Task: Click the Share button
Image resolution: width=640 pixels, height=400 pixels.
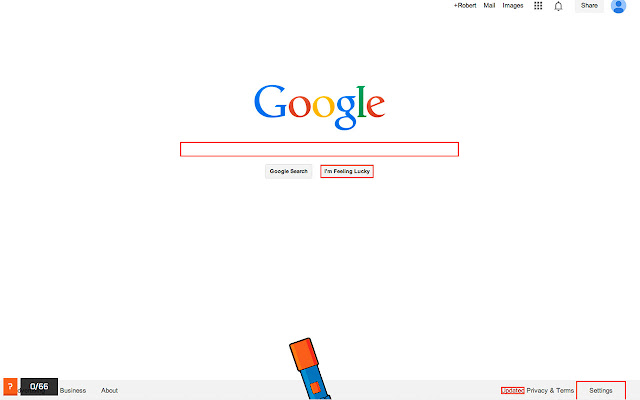Action: [589, 6]
